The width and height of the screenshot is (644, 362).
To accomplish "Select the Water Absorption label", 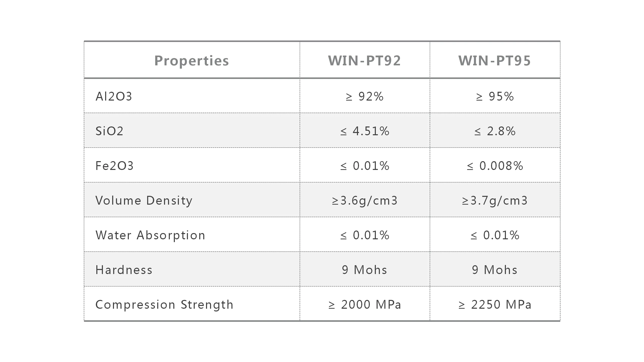I will (x=150, y=235).
